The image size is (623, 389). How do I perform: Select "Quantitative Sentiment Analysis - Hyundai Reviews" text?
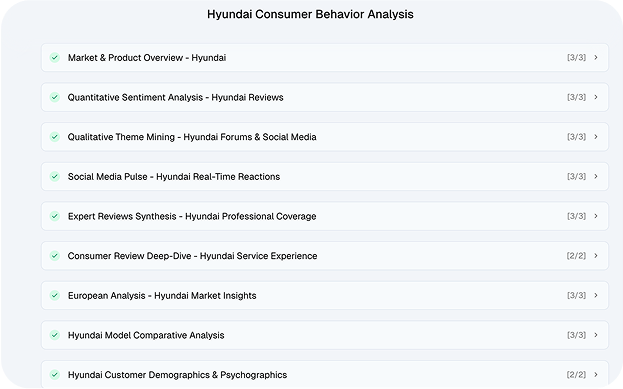coord(176,97)
